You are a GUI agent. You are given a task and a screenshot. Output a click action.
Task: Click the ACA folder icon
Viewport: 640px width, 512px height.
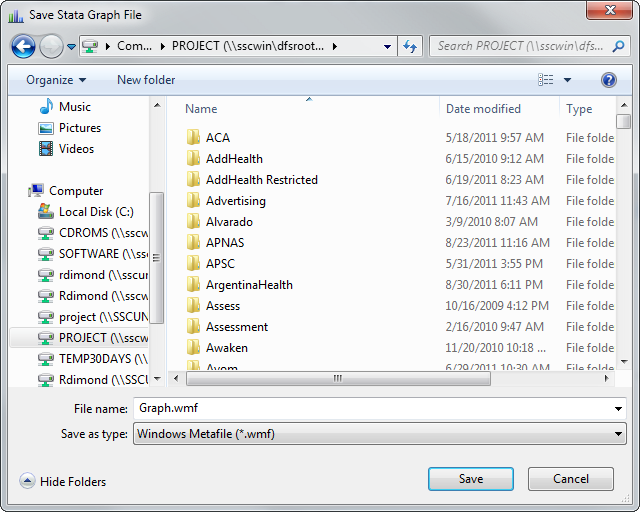click(193, 137)
